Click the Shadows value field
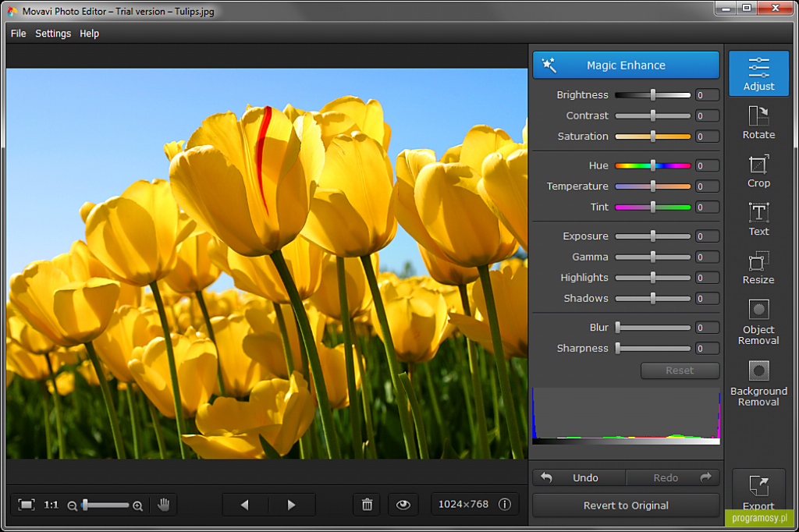The width and height of the screenshot is (799, 532). [x=707, y=298]
